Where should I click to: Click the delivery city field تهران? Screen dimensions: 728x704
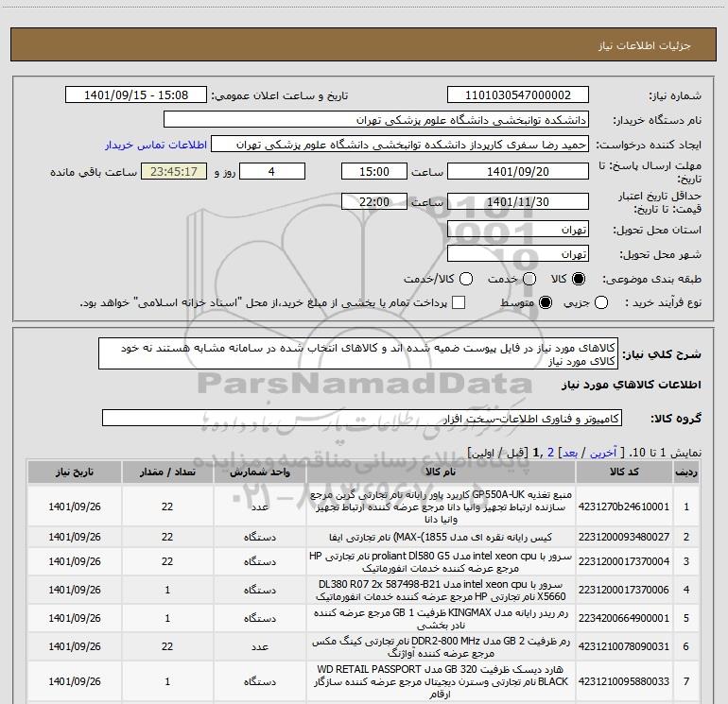tap(518, 253)
